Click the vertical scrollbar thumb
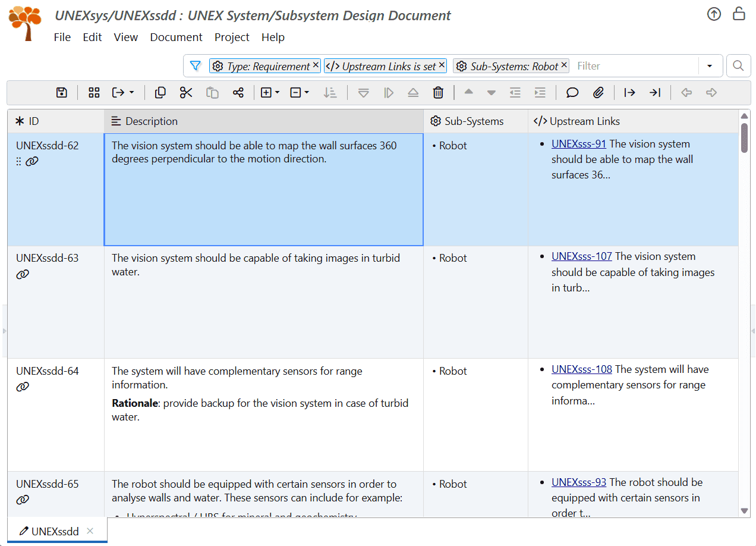The image size is (756, 546). click(x=744, y=137)
